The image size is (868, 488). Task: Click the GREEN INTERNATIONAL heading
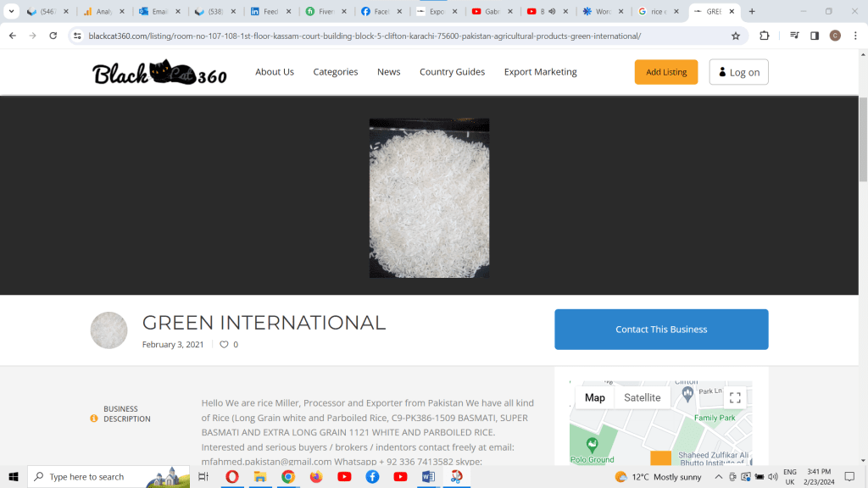264,323
